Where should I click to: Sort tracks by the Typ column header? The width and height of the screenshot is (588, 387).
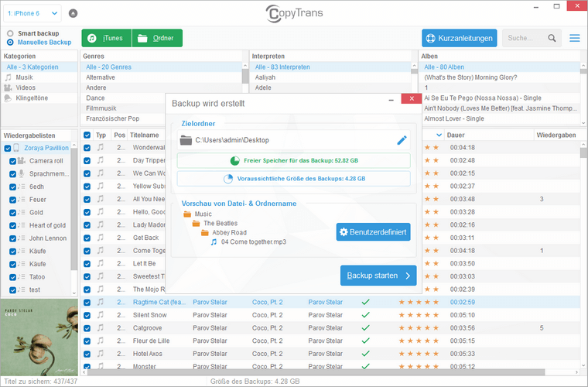(x=101, y=135)
